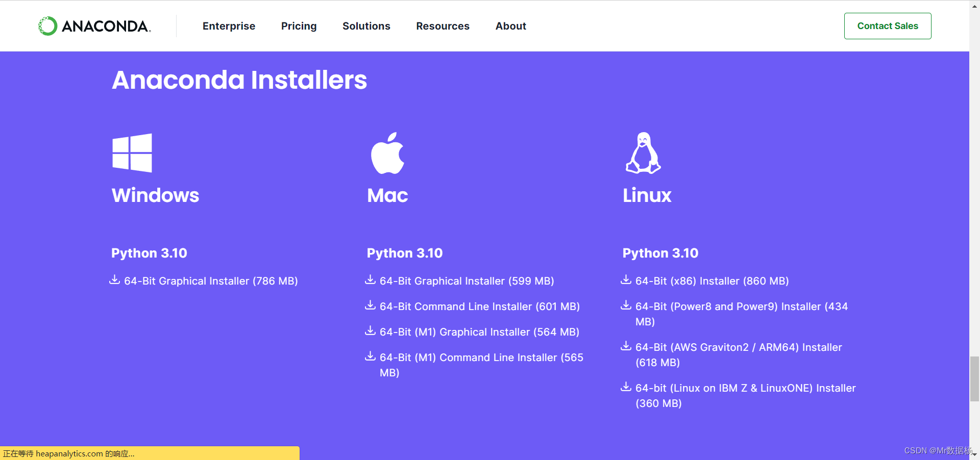Click download icon beside IBM Z Installer

(626, 387)
